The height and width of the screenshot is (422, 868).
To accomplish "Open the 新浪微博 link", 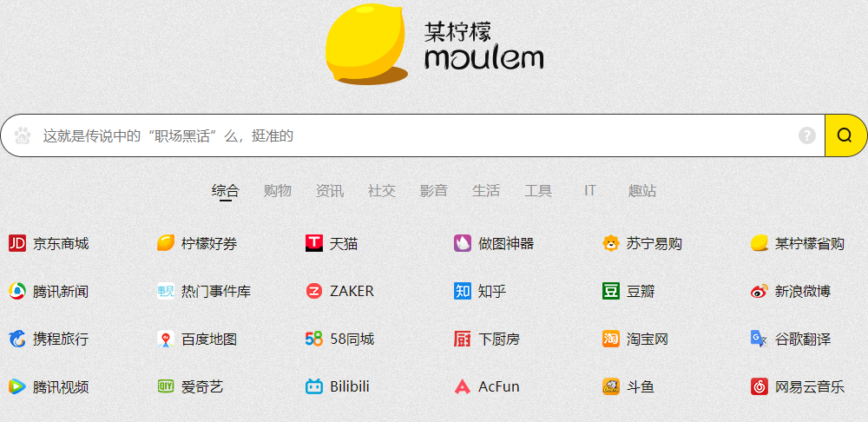I will pyautogui.click(x=803, y=291).
